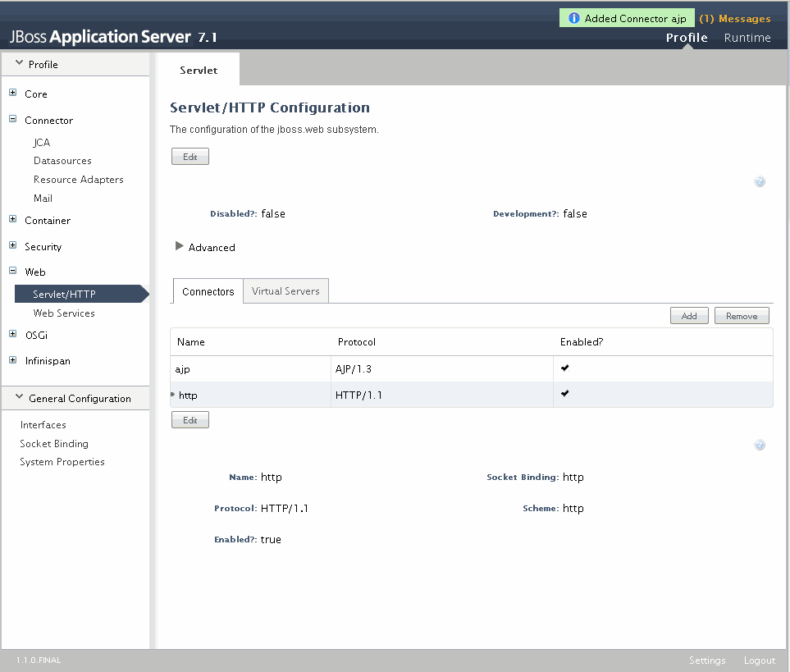Click the Added Connector ajp notification

[627, 18]
